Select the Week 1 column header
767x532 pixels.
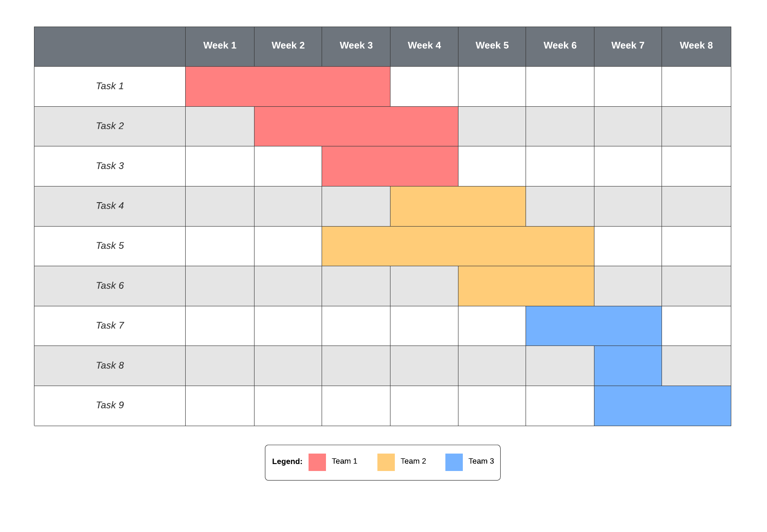coord(220,46)
